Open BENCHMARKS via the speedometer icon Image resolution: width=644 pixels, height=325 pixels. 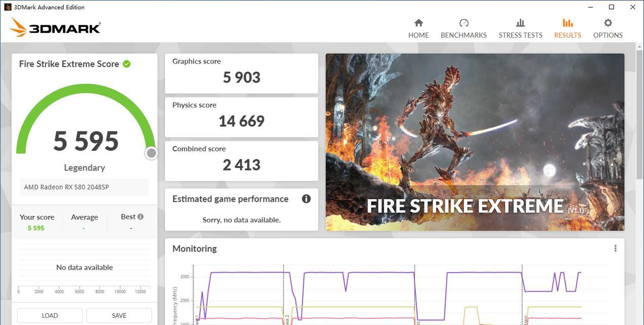pos(463,23)
